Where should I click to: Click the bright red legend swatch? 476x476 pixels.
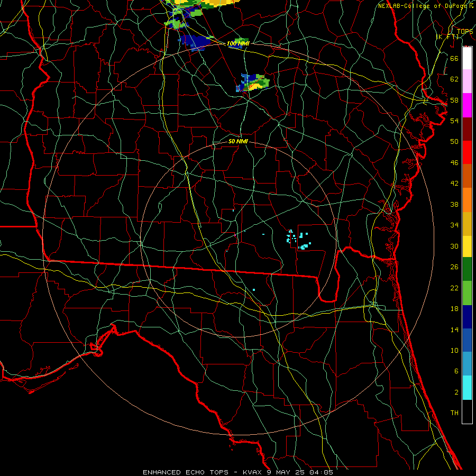coord(467,152)
